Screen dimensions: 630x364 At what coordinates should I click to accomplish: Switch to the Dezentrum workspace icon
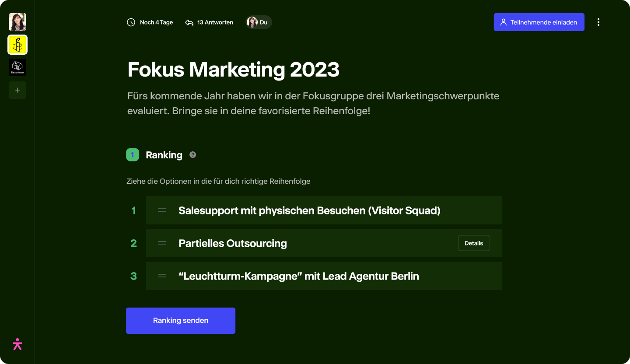tap(17, 67)
